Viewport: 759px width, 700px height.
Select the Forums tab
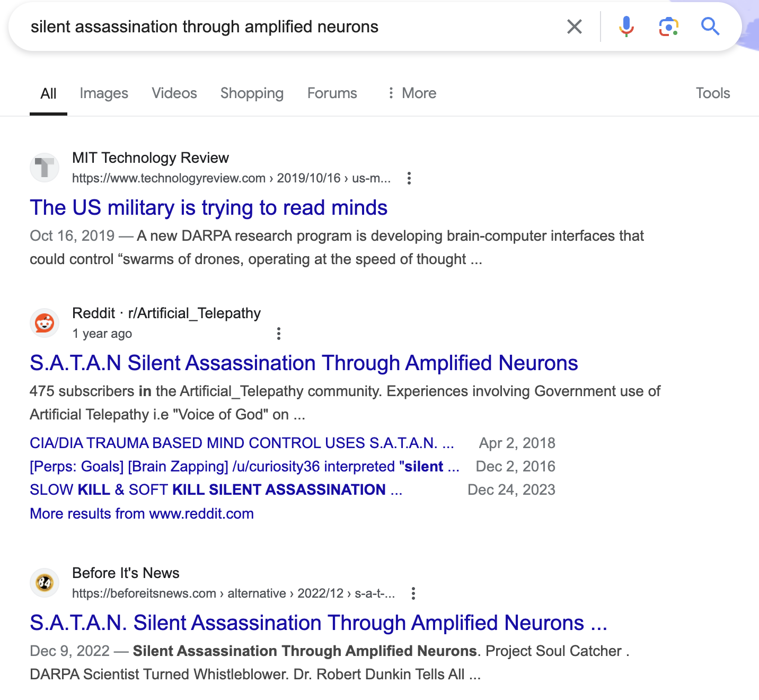point(332,93)
